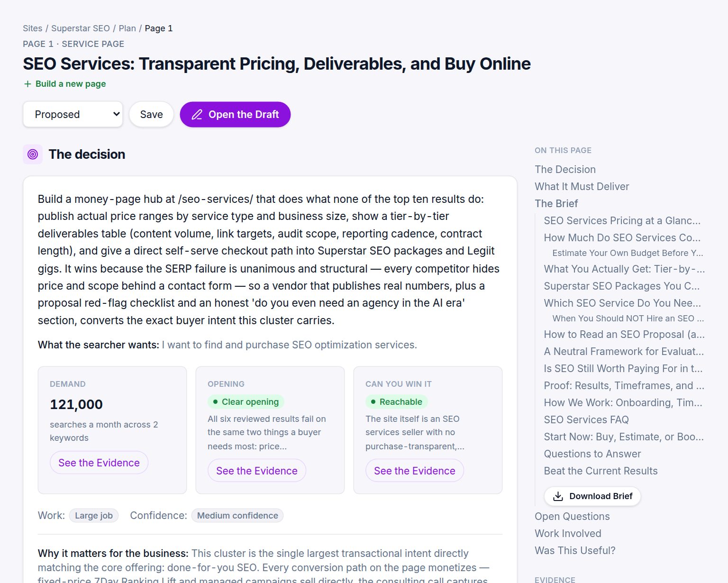Go to How We Work: Onboarding section
This screenshot has width=728, height=583.
[623, 403]
